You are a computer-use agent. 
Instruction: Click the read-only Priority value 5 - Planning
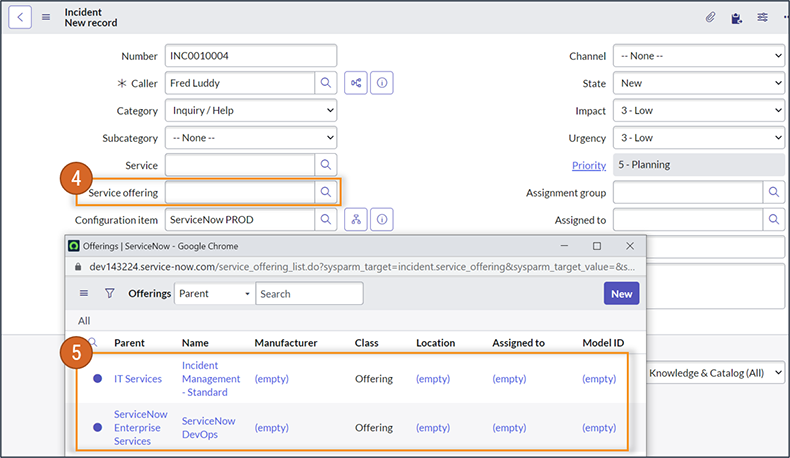point(699,165)
